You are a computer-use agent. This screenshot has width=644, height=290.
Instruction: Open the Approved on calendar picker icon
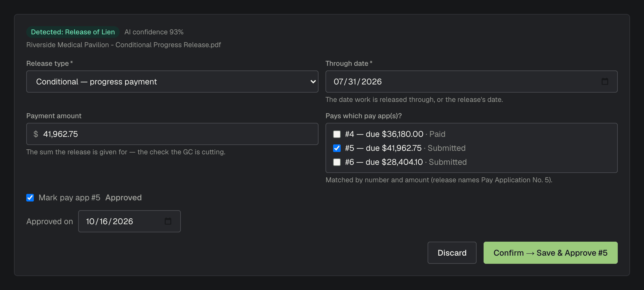pyautogui.click(x=168, y=221)
